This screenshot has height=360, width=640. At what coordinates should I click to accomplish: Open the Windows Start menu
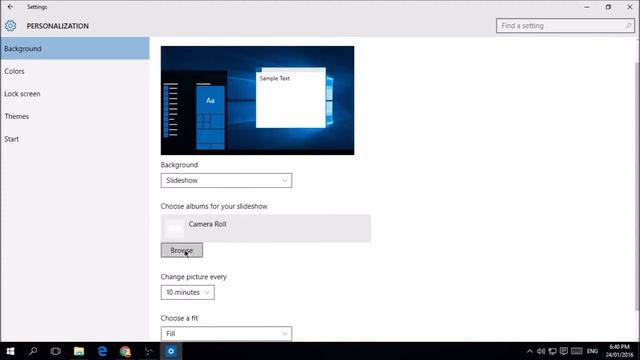[11, 351]
